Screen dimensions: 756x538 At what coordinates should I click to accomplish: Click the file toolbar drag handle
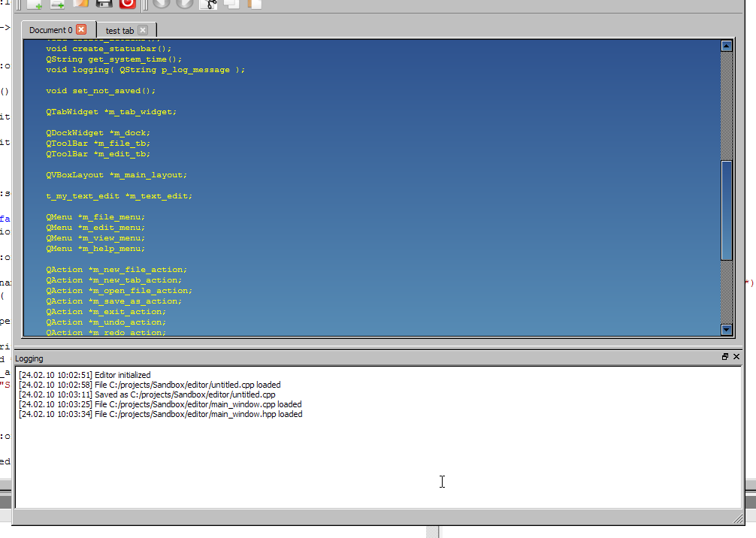(19, 5)
